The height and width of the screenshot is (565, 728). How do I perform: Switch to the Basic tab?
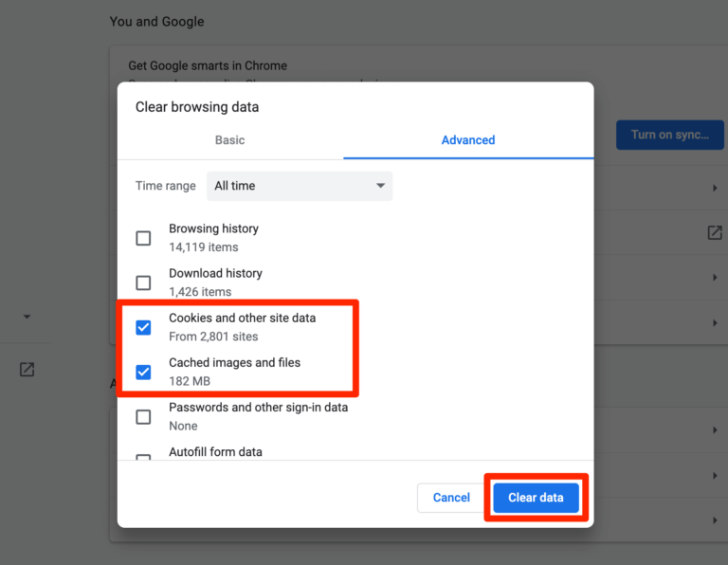pyautogui.click(x=229, y=140)
